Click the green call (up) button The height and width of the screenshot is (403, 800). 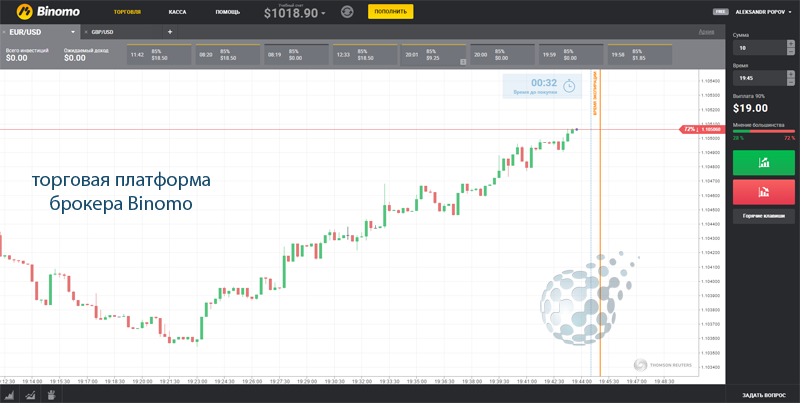pos(764,163)
